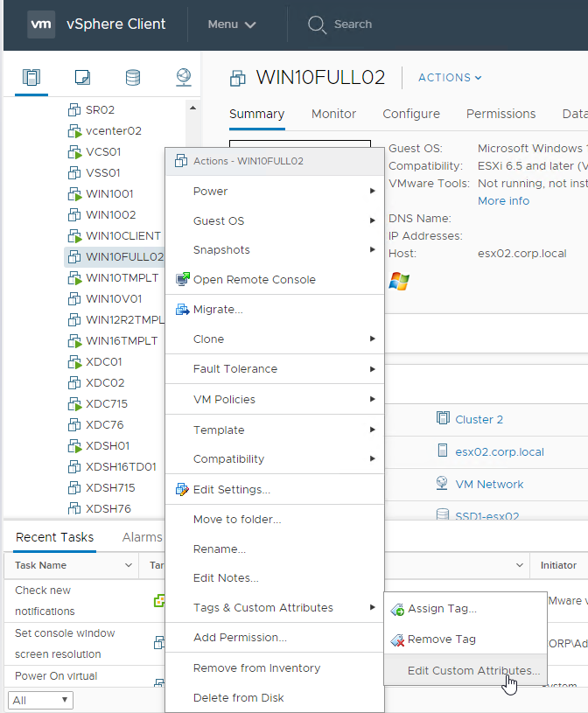Open the Task Name column dropdown arrow
This screenshot has width=588, height=713.
(129, 565)
